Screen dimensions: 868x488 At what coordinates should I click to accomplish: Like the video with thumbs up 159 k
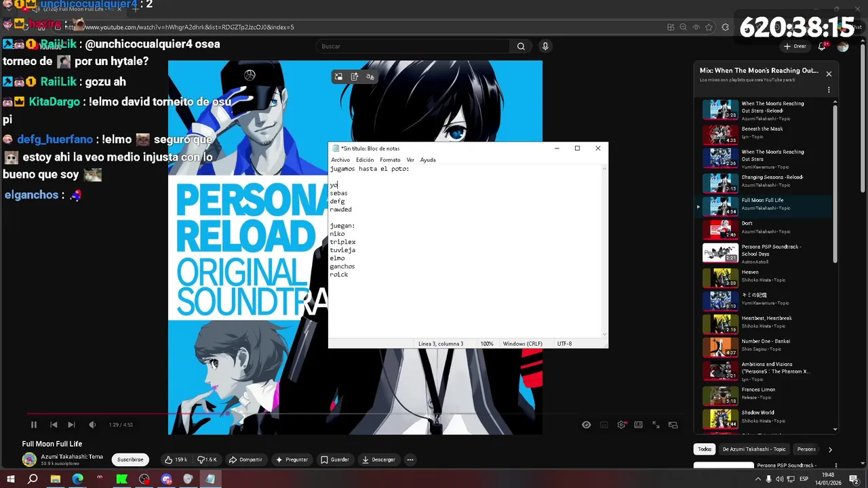click(x=176, y=460)
